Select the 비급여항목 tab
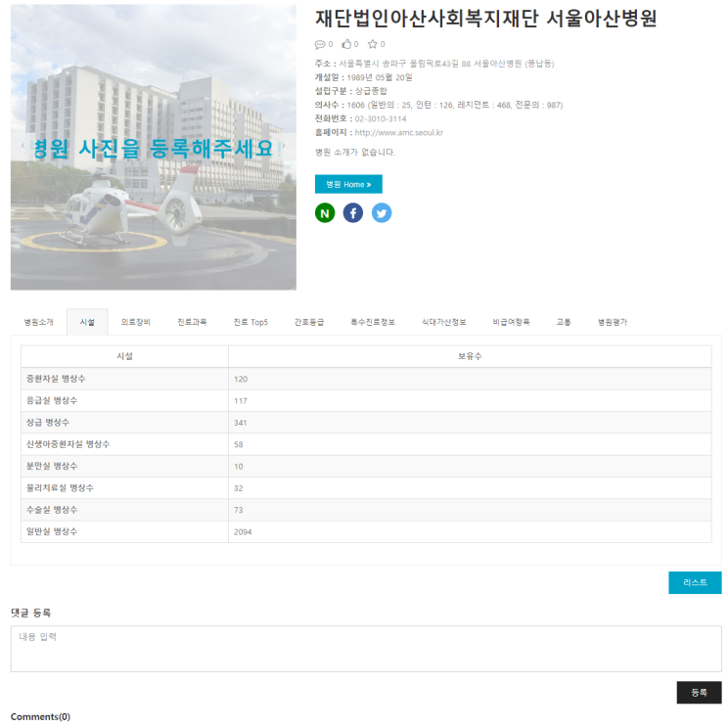Screen dimensions: 728x728 click(511, 322)
